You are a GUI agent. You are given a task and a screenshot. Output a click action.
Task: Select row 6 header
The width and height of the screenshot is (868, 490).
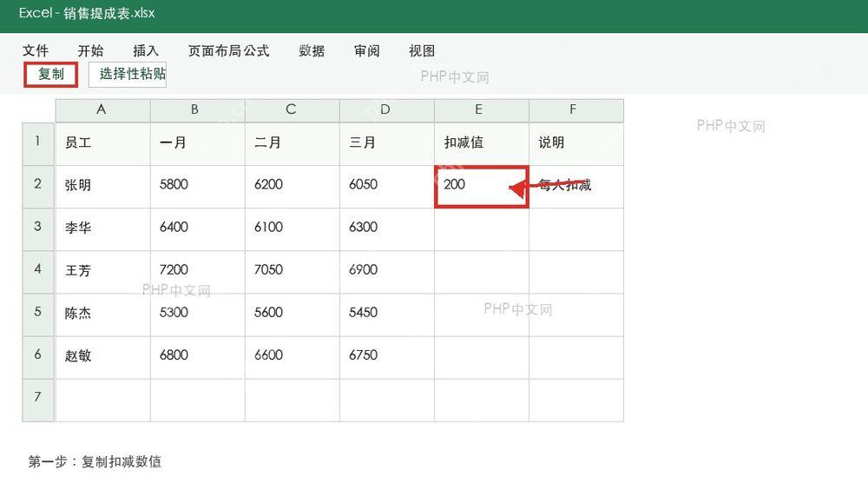coord(38,357)
